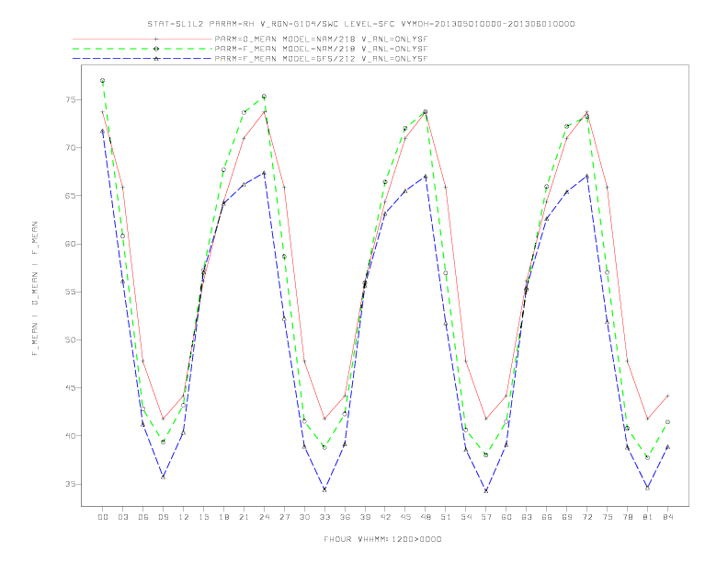Click the x-axis tick label 75
This screenshot has height=563, width=728.
pos(608,517)
